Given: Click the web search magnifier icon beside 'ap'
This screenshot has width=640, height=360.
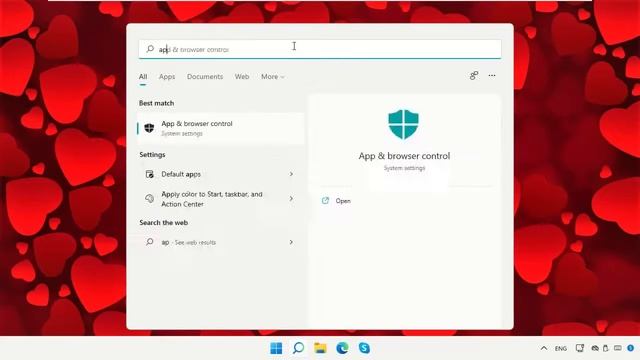Looking at the screenshot, I should tap(150, 242).
